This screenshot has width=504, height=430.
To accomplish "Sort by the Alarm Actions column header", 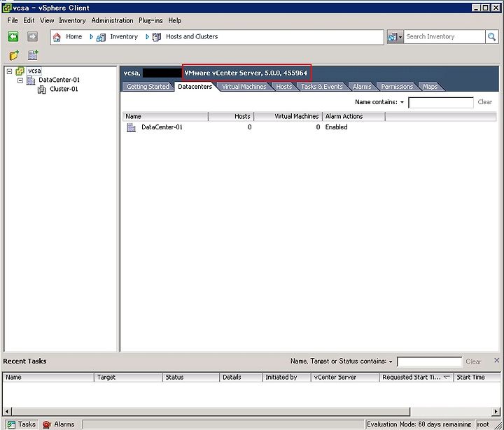I will pos(353,116).
